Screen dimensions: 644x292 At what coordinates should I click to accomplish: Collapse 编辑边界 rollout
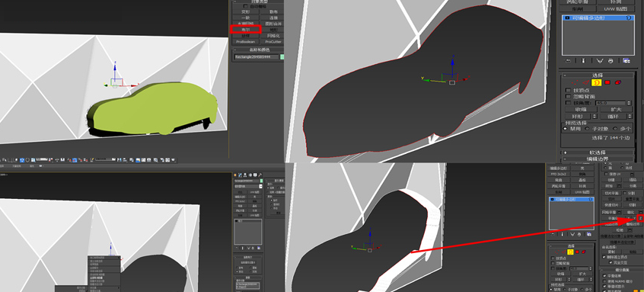[x=565, y=159]
